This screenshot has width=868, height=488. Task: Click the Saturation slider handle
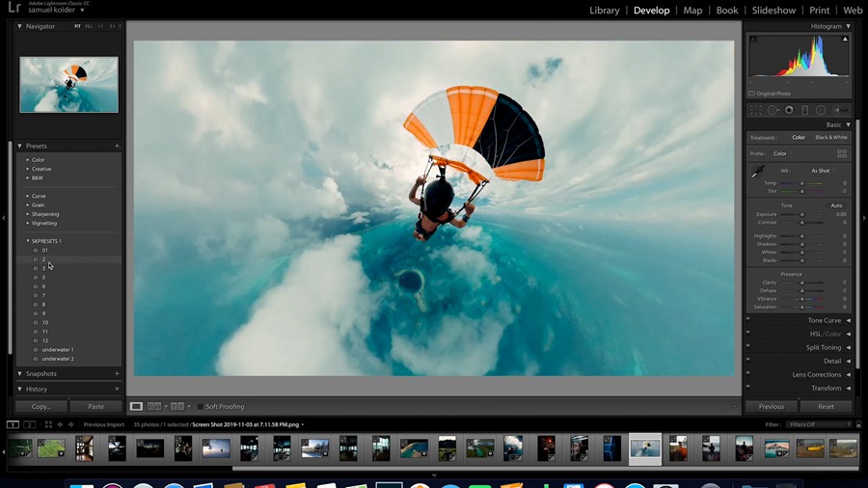802,307
